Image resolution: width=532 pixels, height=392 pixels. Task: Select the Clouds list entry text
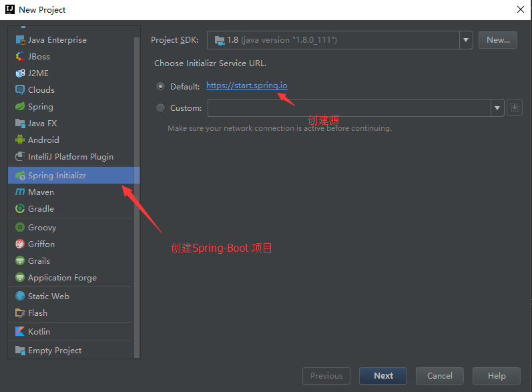(x=41, y=89)
